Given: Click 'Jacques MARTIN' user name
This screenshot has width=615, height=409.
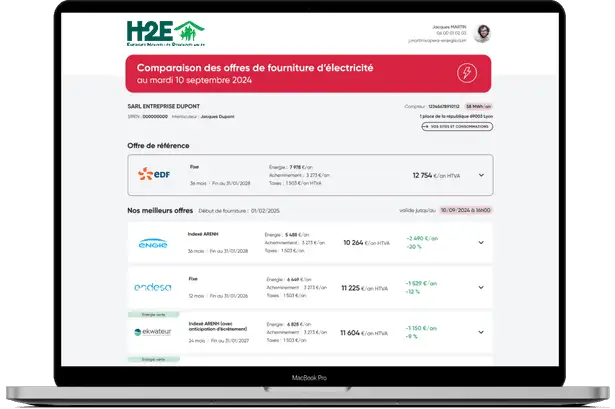Looking at the screenshot, I should point(449,27).
